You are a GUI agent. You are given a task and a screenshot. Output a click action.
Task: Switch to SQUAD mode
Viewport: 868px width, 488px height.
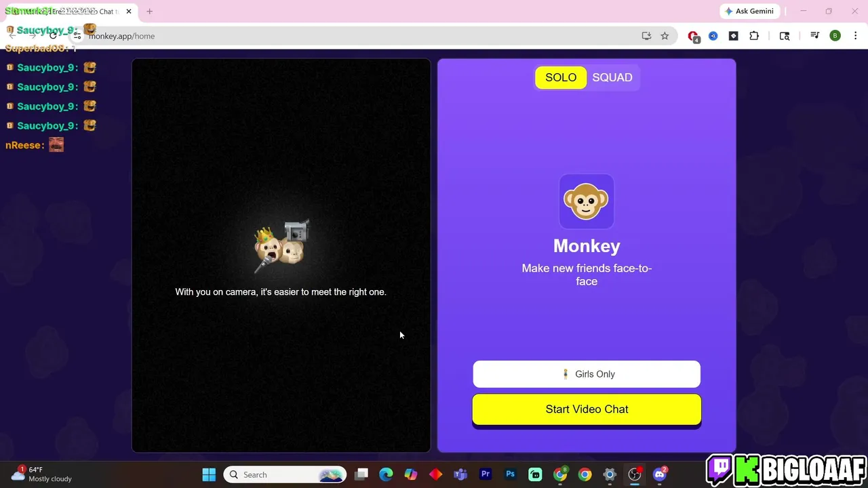[x=612, y=77]
